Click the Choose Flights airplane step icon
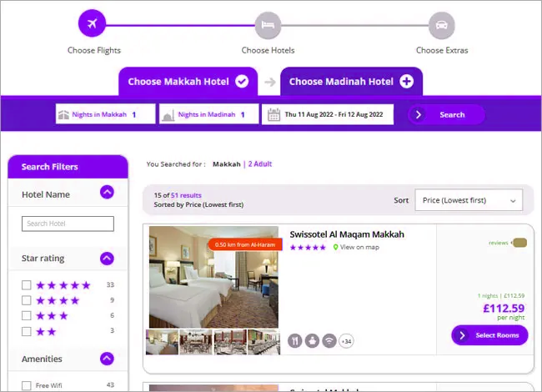Viewport: 542px width, 392px height. (x=92, y=23)
